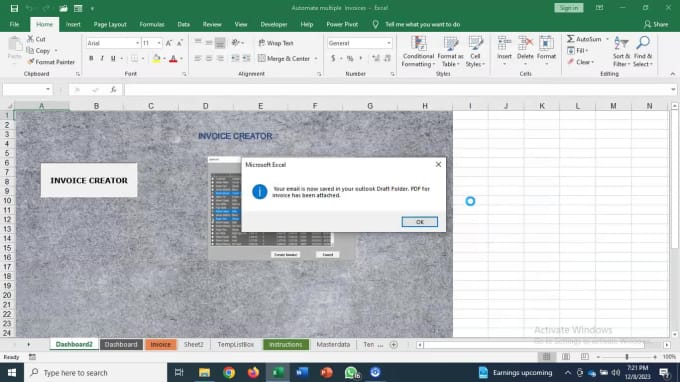
Task: Toggle Italic formatting
Action: [x=102, y=59]
